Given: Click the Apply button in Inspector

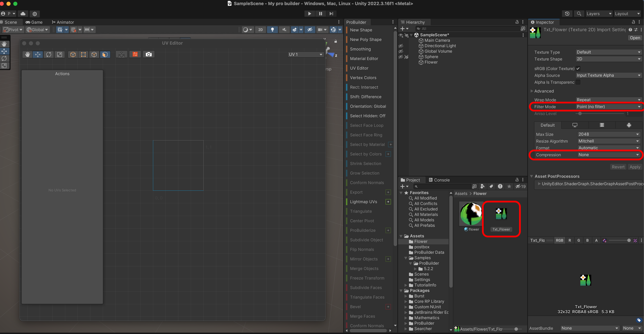Looking at the screenshot, I should point(635,167).
